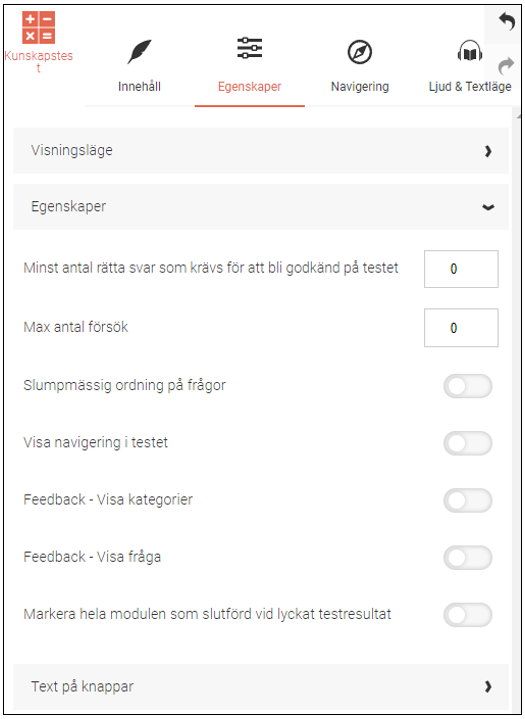The image size is (525, 719).
Task: Click the headphones book Ljud & Textläge icon
Action: point(470,51)
